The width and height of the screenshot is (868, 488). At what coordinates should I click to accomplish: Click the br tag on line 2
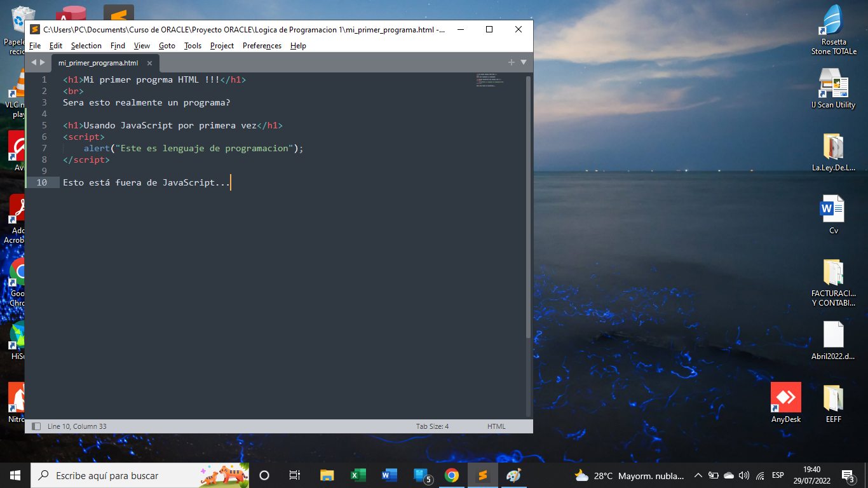coord(73,91)
